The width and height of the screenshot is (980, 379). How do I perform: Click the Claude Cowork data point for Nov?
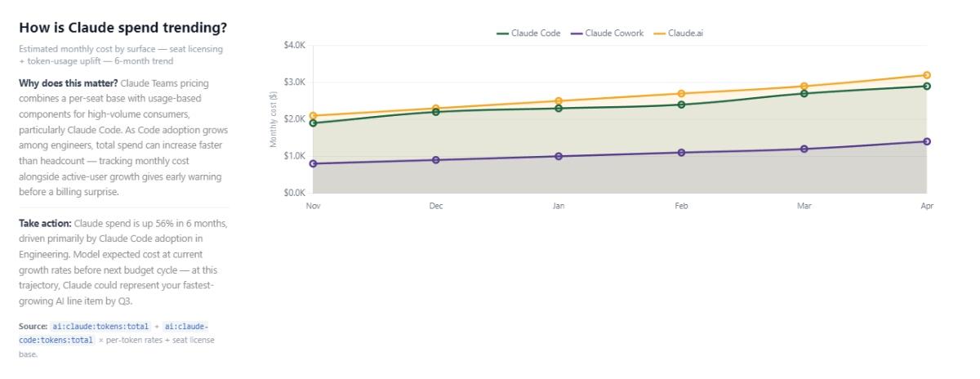[x=314, y=164]
